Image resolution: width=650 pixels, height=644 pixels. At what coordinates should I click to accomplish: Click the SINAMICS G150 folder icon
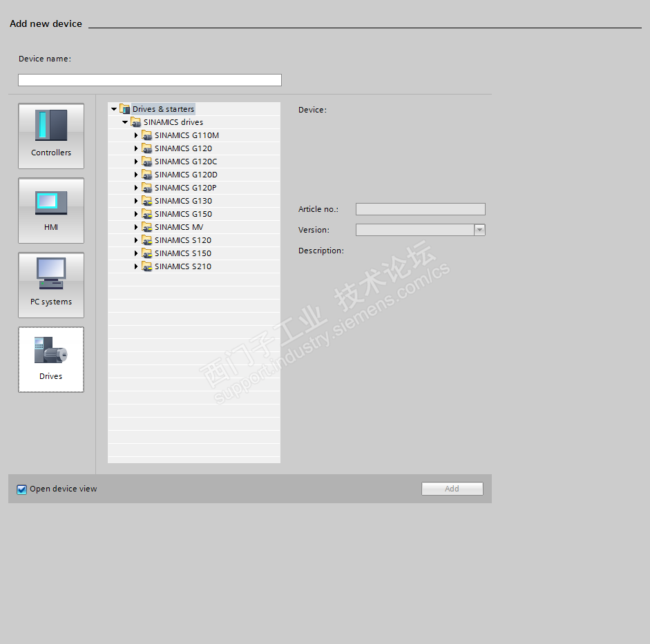146,214
